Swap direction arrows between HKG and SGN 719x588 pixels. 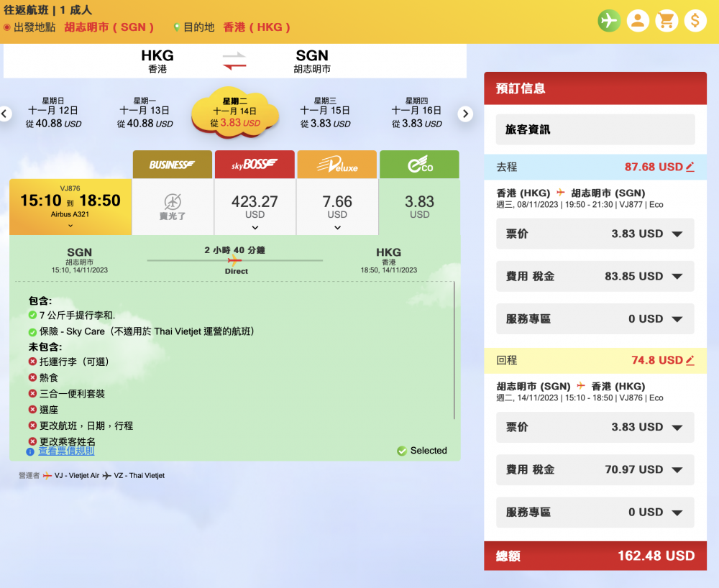coord(234,61)
